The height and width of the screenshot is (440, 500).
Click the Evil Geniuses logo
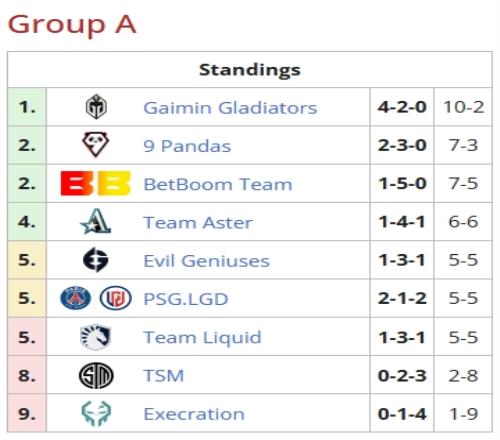click(96, 260)
